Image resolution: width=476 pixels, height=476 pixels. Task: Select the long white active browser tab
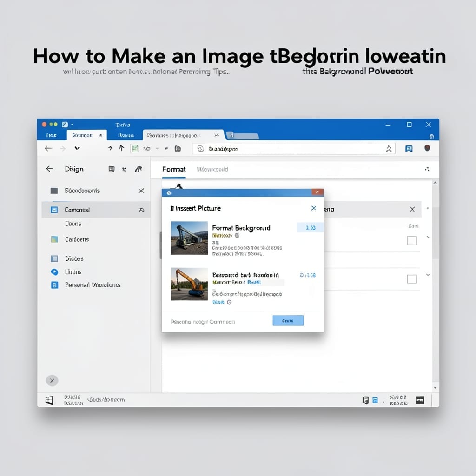coord(183,135)
